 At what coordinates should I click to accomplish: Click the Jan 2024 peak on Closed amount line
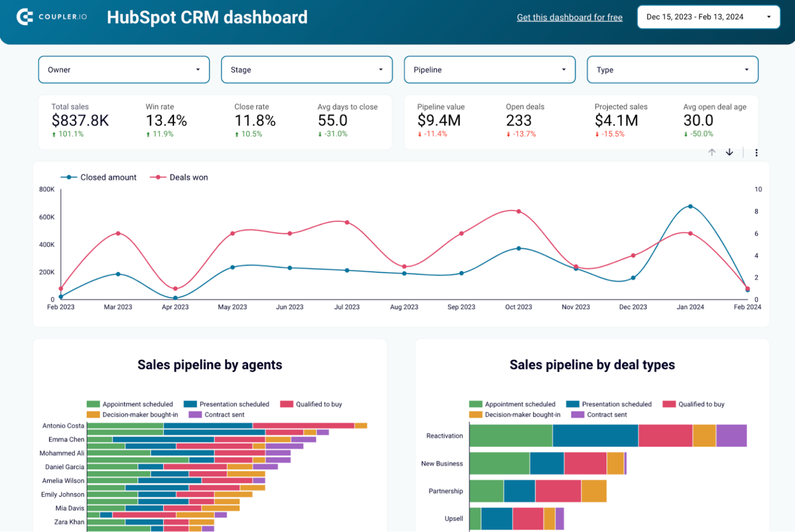pyautogui.click(x=690, y=206)
